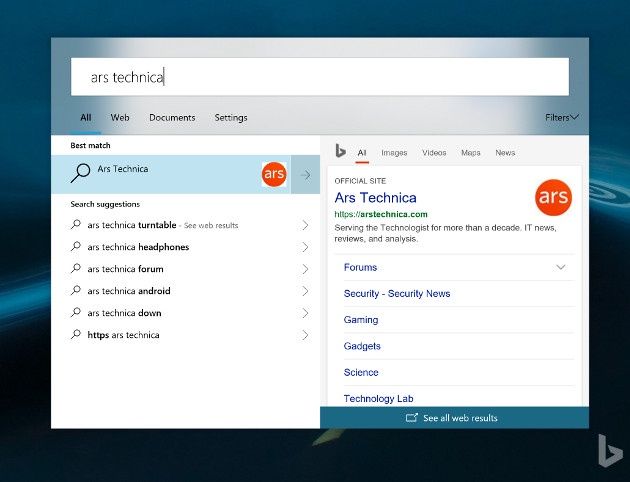The width and height of the screenshot is (630, 482).
Task: Click the round ars logo in the Official Site card
Action: point(553,197)
